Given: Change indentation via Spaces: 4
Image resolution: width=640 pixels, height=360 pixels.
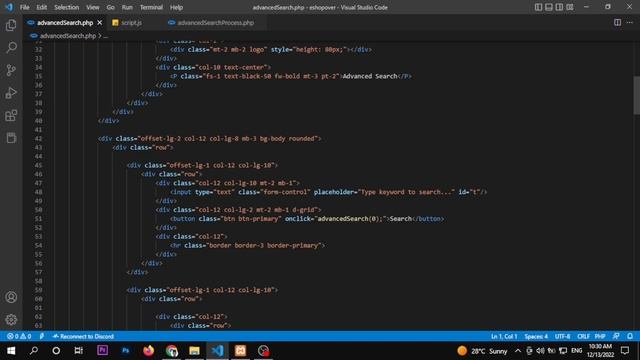Looking at the screenshot, I should pos(536,336).
